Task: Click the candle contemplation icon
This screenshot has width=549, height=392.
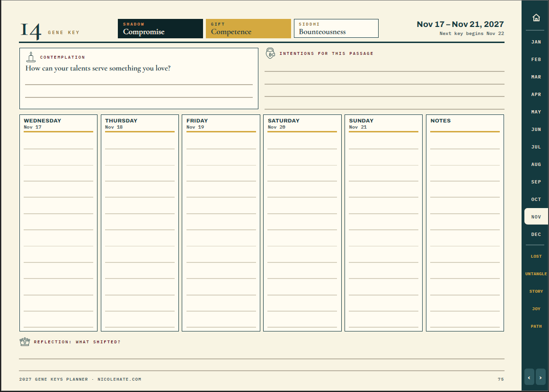Action: [31, 57]
